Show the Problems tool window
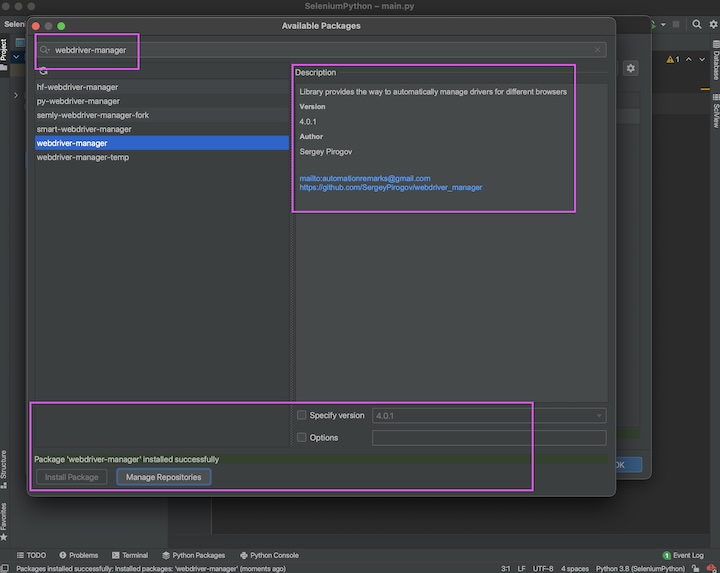Screen dimensions: 720x573 pos(78,555)
